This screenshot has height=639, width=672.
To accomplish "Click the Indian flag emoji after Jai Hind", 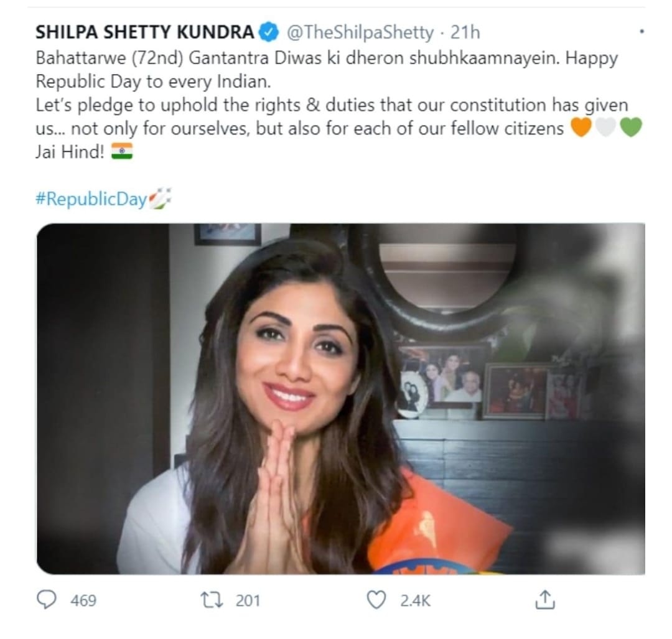I will (122, 151).
